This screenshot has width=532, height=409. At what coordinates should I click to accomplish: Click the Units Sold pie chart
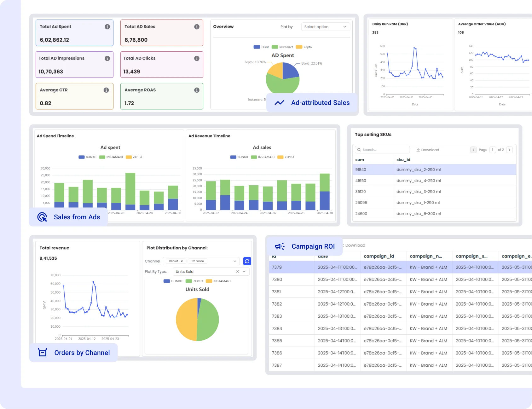pyautogui.click(x=197, y=320)
